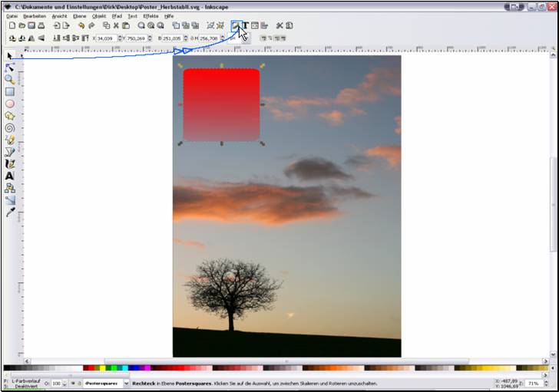Viewport: 559px width, 392px height.
Task: Choose the Spiral tool
Action: [x=10, y=128]
